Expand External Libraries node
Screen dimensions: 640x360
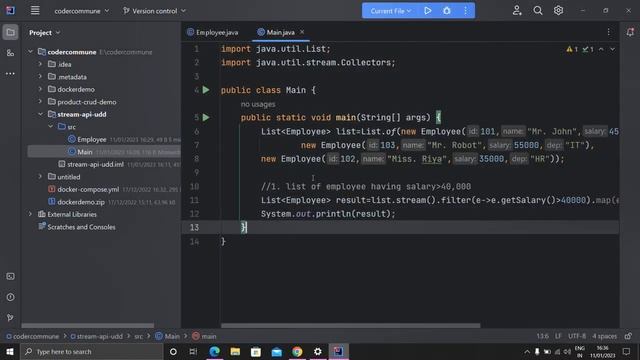click(x=31, y=214)
